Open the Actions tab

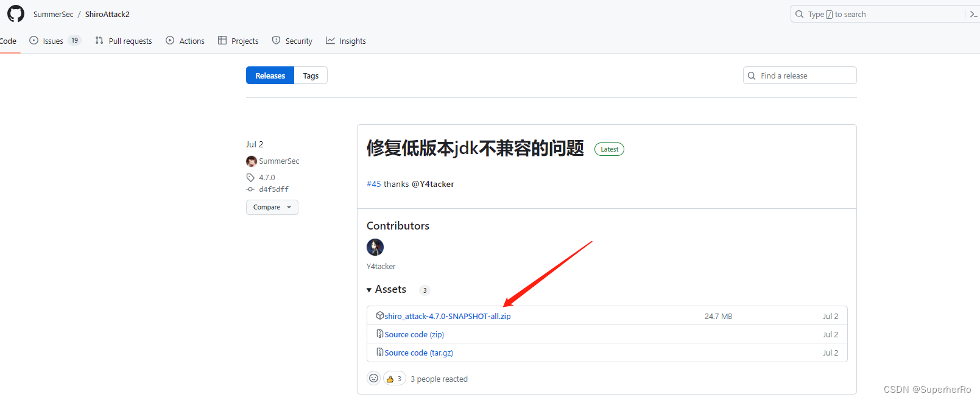point(185,41)
